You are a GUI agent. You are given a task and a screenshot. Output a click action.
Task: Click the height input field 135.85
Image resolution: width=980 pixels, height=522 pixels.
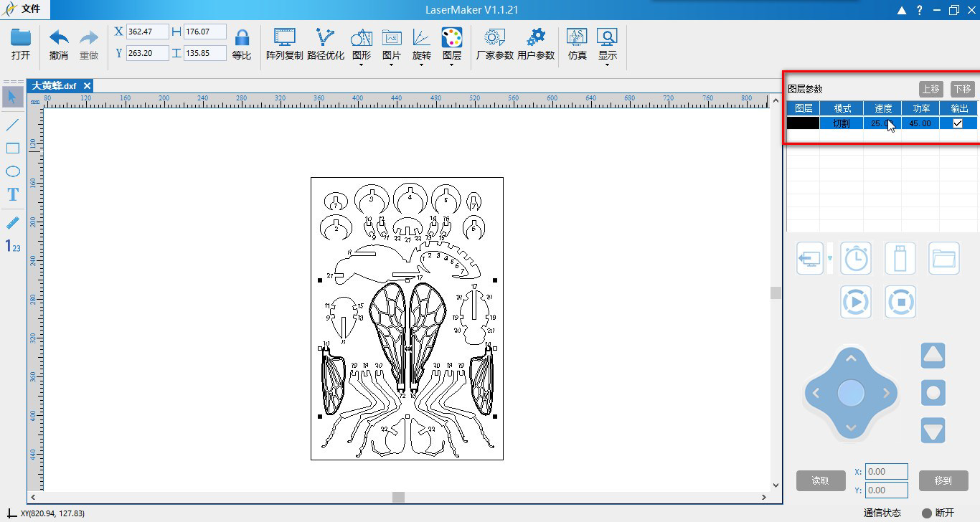tap(204, 53)
